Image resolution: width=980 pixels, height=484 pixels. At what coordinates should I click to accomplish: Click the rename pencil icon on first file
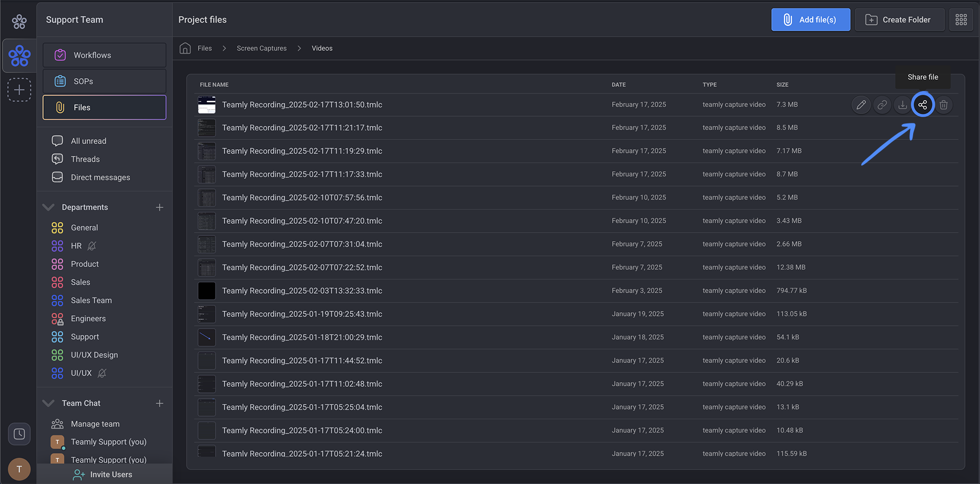point(861,105)
